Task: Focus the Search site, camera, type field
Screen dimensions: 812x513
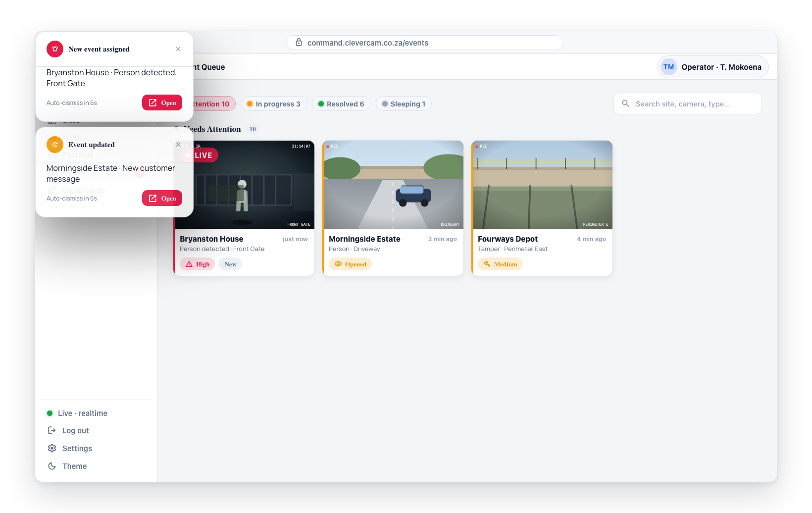Action: click(688, 103)
